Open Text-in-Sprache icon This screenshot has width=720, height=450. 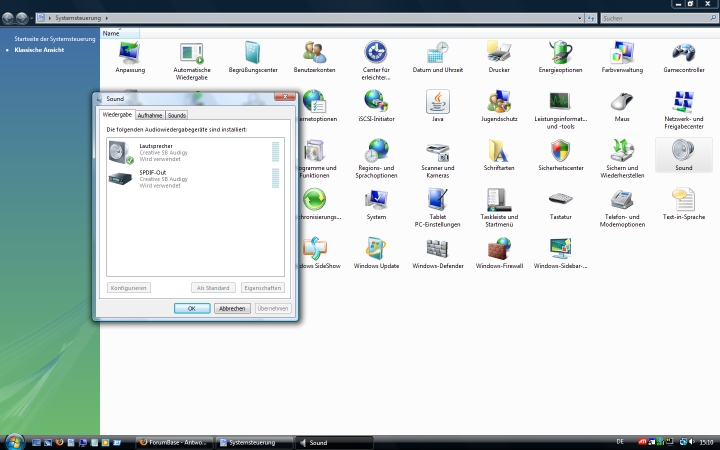684,204
